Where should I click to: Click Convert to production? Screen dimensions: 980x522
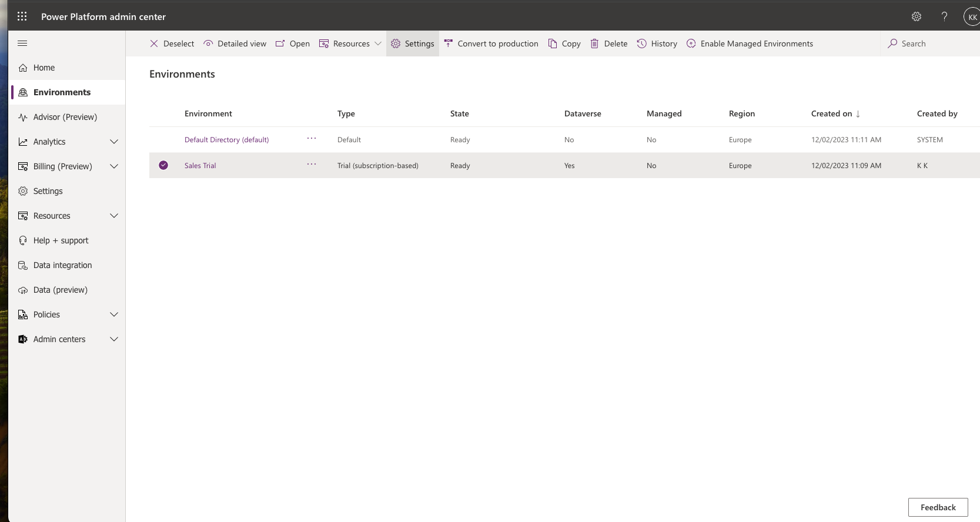coord(491,43)
